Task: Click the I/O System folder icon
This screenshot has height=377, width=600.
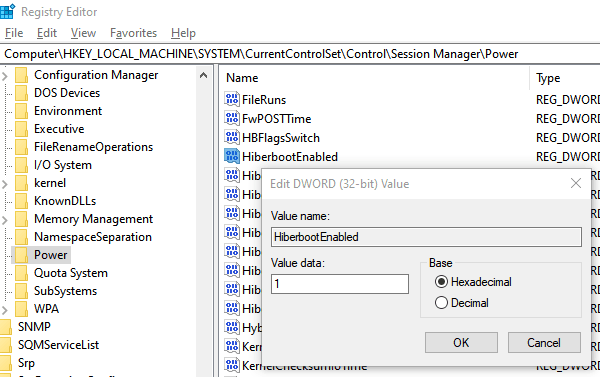Action: 21,165
